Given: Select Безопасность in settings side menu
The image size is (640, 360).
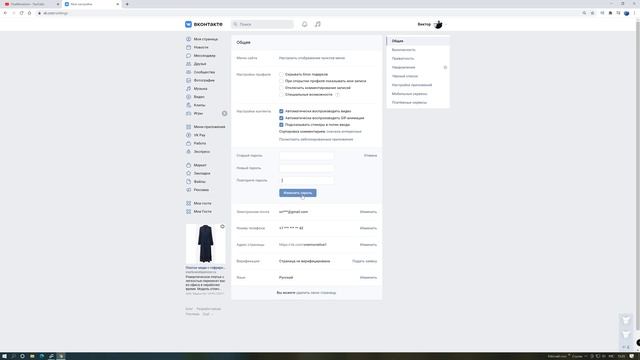Looking at the screenshot, I should 418,50.
